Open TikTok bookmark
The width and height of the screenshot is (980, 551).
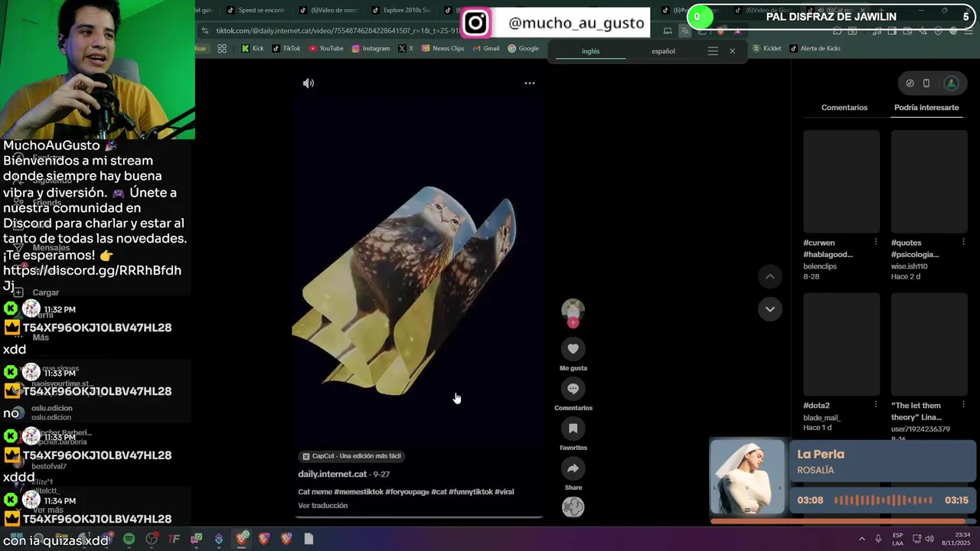(286, 48)
